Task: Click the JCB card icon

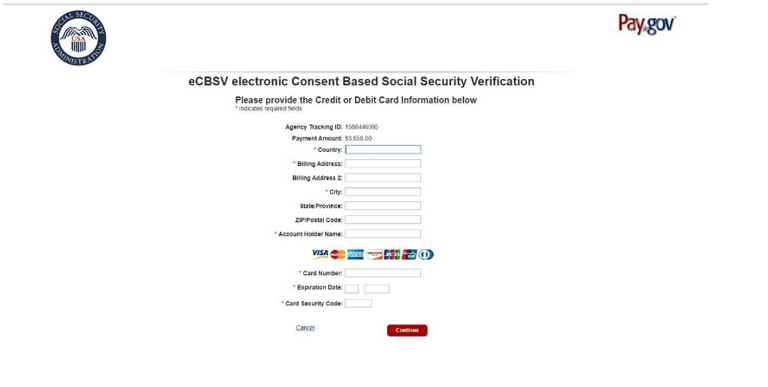Action: pos(392,254)
